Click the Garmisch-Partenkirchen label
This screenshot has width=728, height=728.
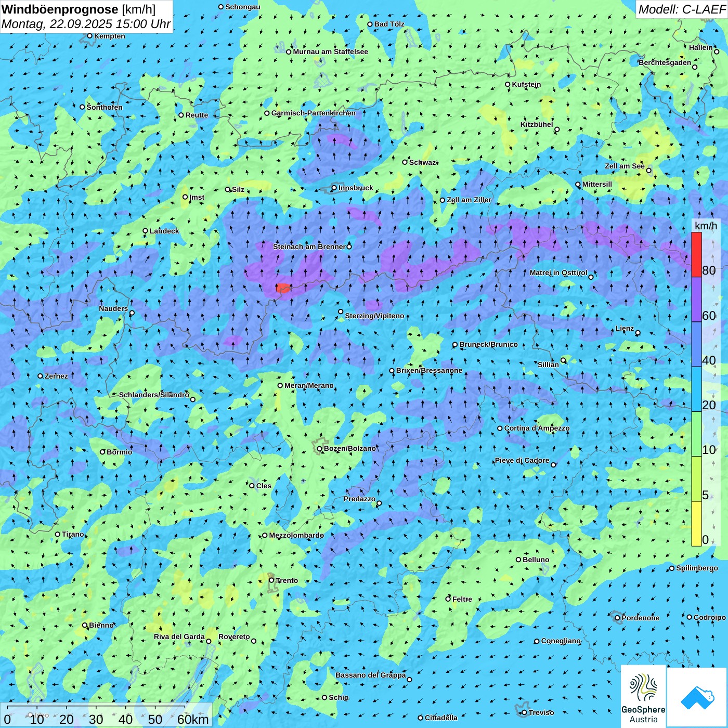click(x=314, y=113)
